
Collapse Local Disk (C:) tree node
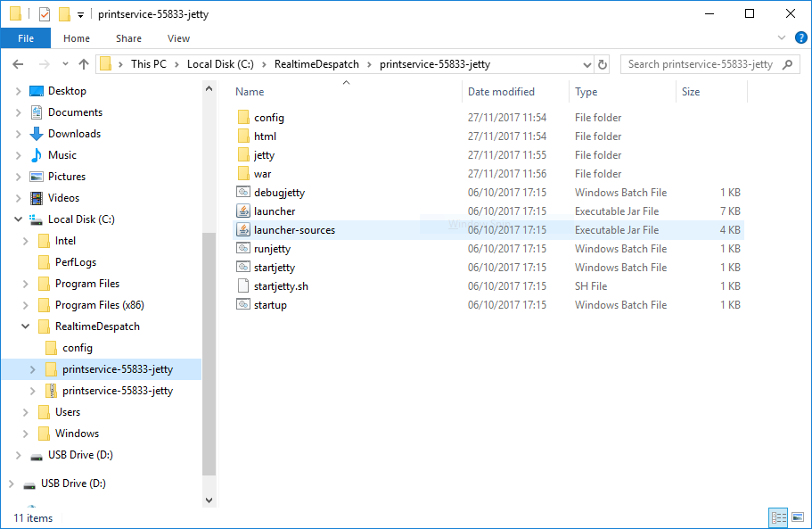pos(18,219)
